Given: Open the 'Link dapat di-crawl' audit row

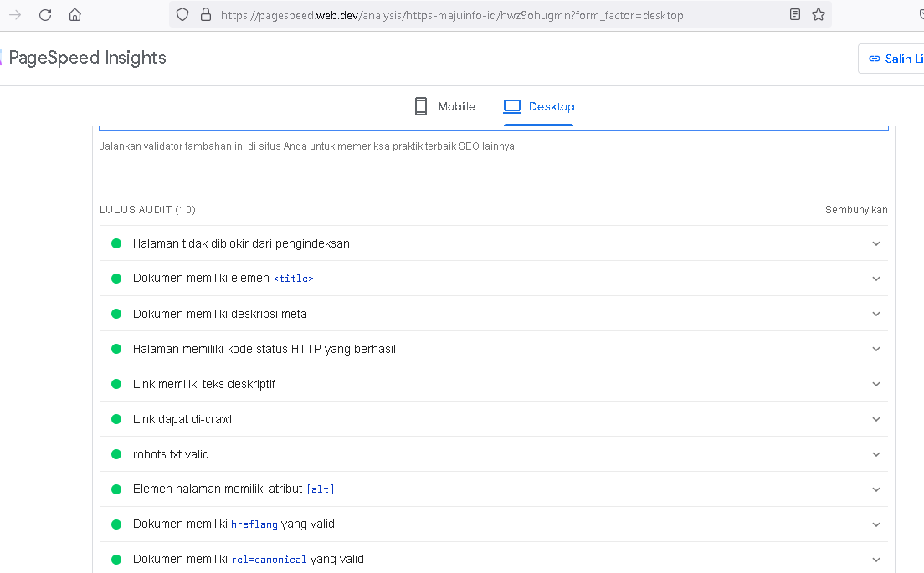Looking at the screenshot, I should coord(182,419).
